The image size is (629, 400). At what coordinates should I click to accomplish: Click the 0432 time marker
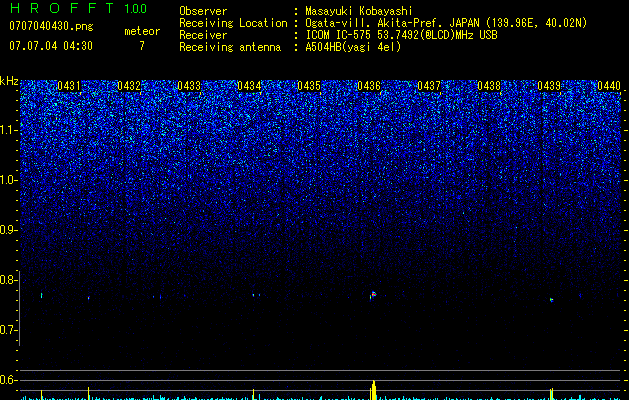(129, 86)
